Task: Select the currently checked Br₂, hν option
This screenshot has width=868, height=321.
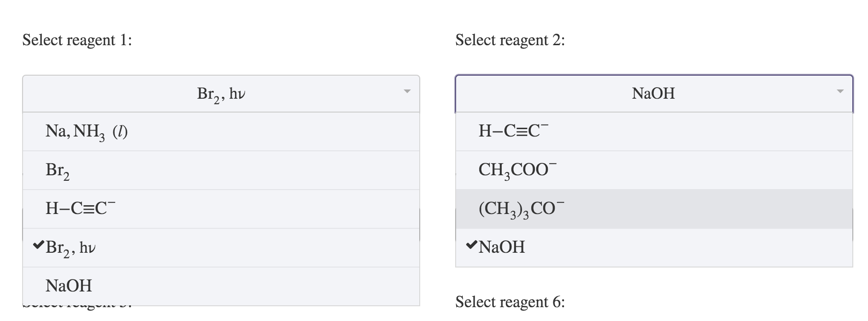Action: click(x=70, y=247)
